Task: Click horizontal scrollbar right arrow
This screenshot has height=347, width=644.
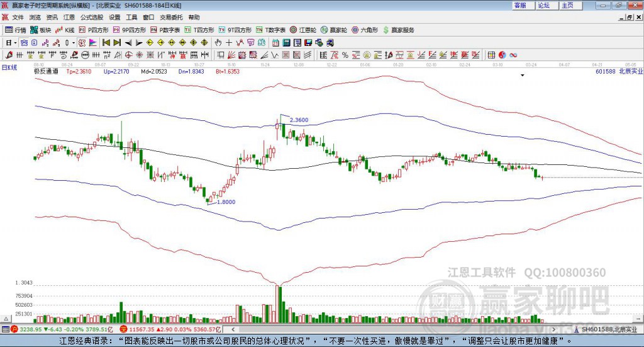Action: (x=553, y=329)
